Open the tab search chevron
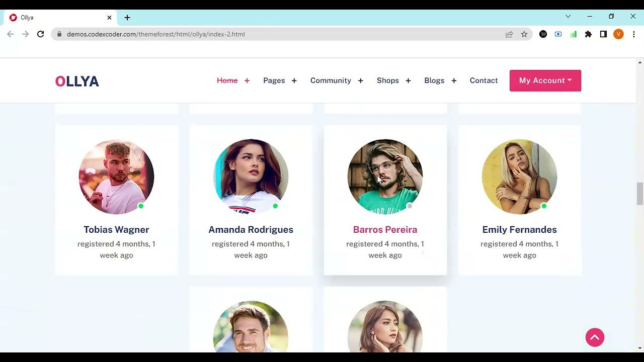This screenshot has width=644, height=362. point(568,17)
